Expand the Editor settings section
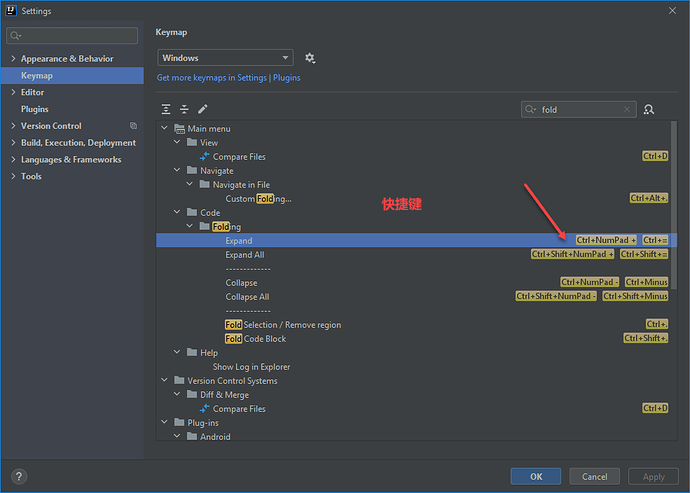The height and width of the screenshot is (493, 690). click(x=12, y=93)
